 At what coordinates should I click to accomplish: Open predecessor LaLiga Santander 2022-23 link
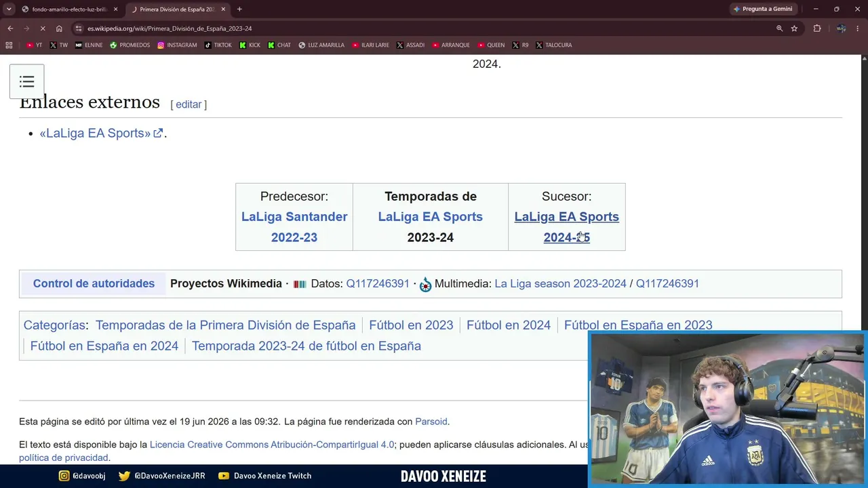pos(294,227)
